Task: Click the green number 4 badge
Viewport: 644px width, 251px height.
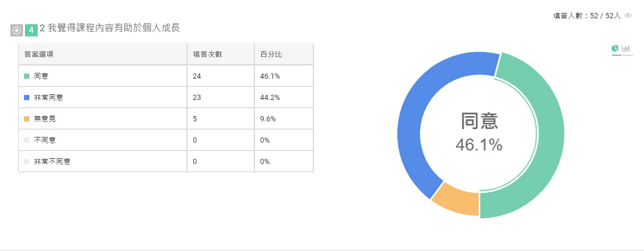Action: (31, 30)
